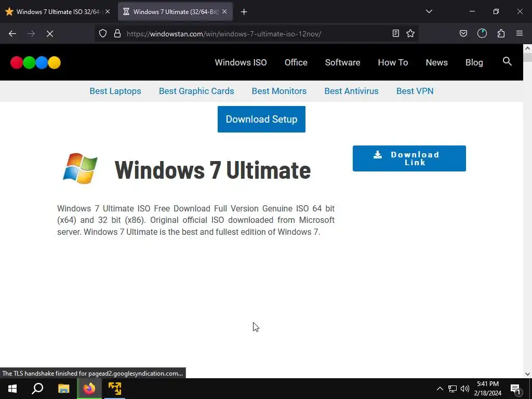
Task: Click the page scrollbar up arrow
Action: pyautogui.click(x=528, y=48)
